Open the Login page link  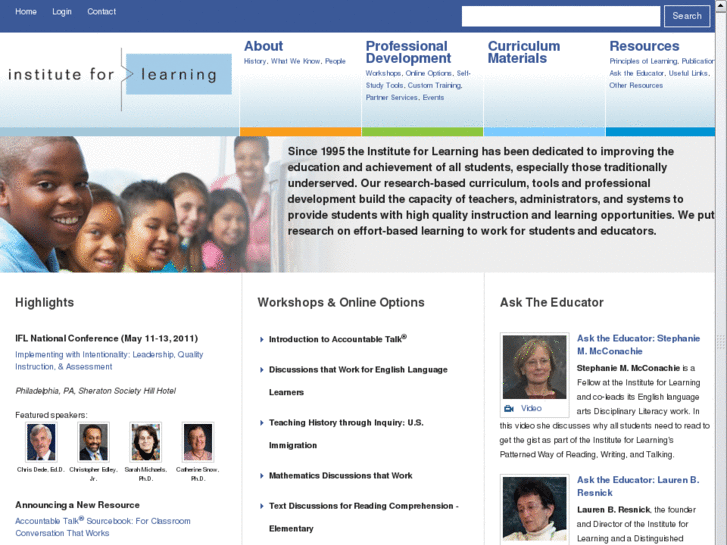[x=62, y=12]
